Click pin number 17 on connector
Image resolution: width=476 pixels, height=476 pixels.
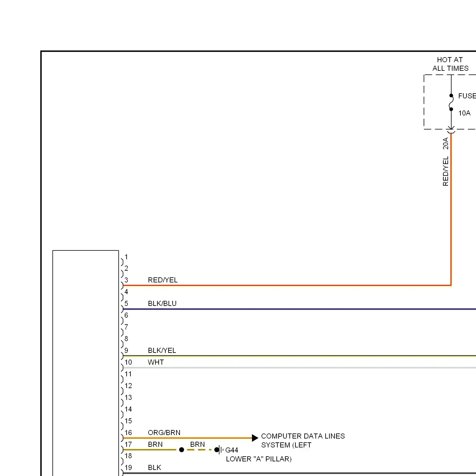click(128, 444)
